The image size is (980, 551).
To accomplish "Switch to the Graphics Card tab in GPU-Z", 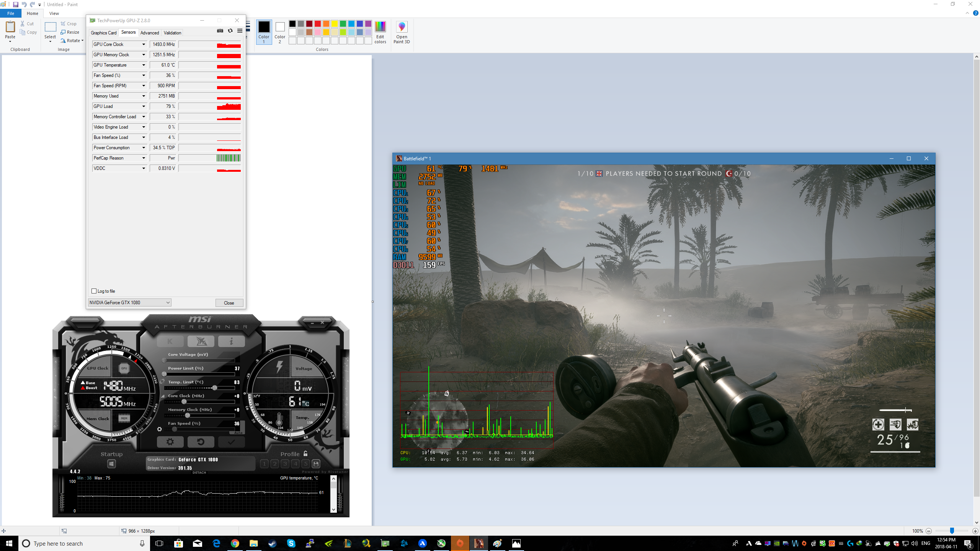I will (x=103, y=33).
